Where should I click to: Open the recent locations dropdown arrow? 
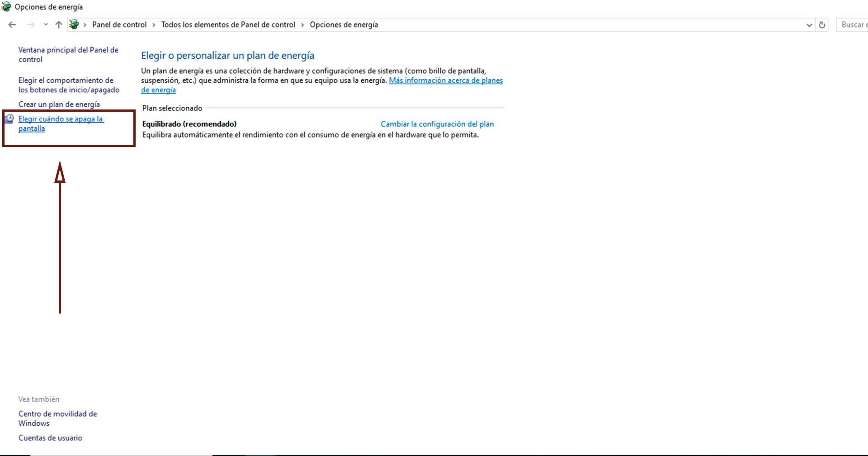pyautogui.click(x=46, y=25)
